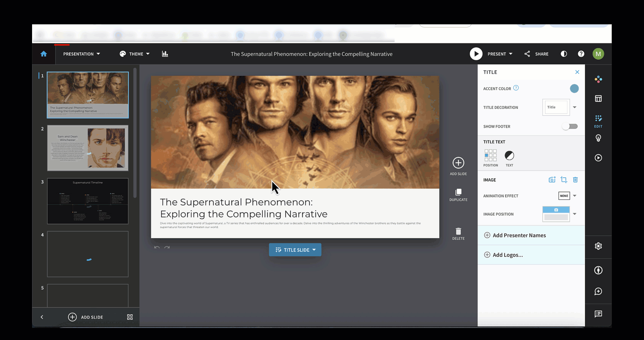Click ADD SLIDE at the bottom of slide panel

point(86,317)
